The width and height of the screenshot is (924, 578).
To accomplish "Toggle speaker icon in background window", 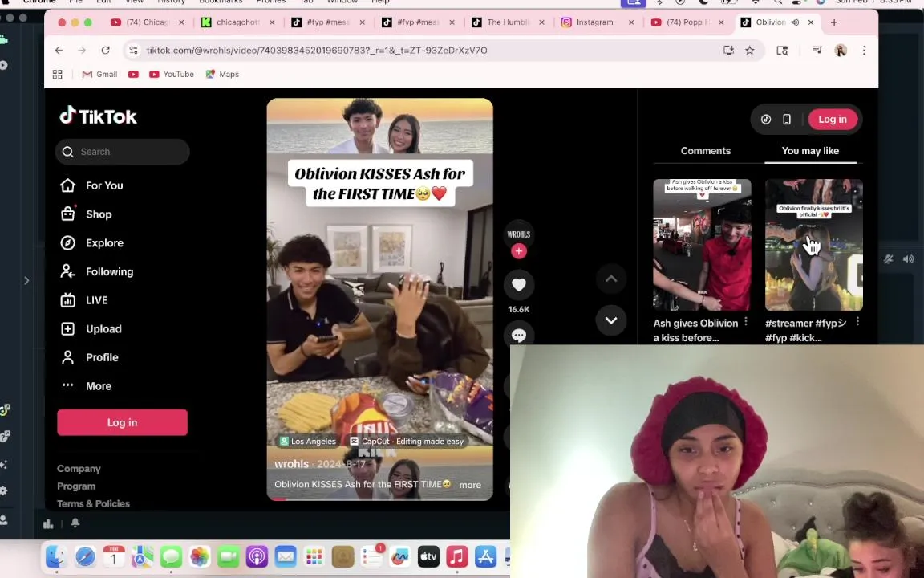I will click(x=909, y=259).
